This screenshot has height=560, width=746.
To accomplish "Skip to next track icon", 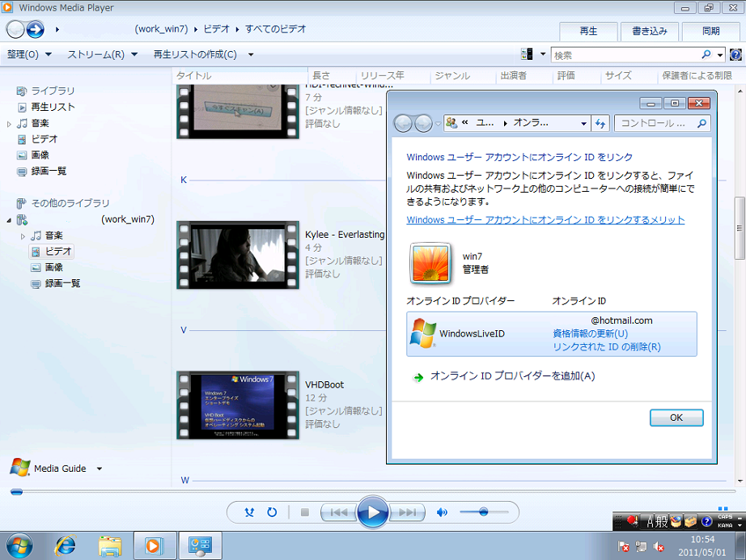I will click(409, 512).
